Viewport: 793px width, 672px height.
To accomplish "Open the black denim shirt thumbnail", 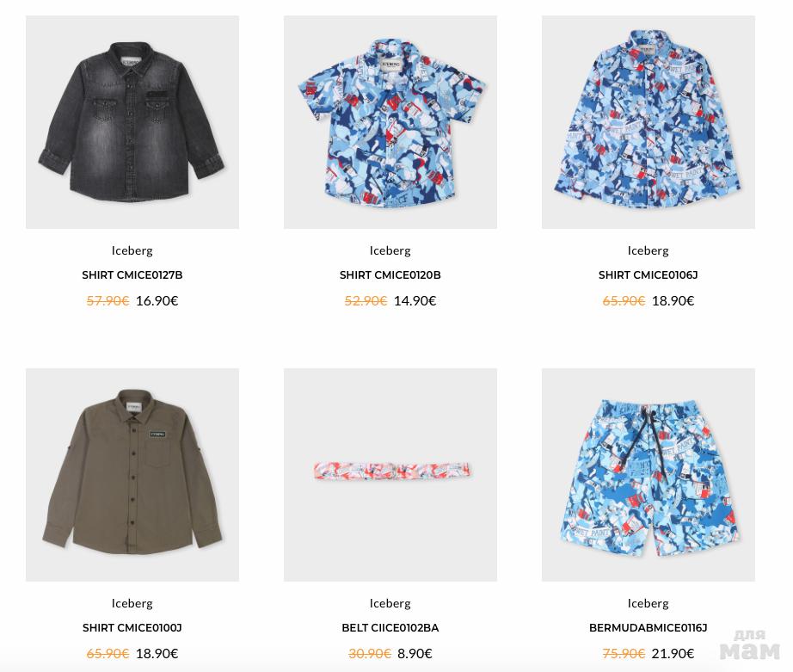I will tap(132, 122).
